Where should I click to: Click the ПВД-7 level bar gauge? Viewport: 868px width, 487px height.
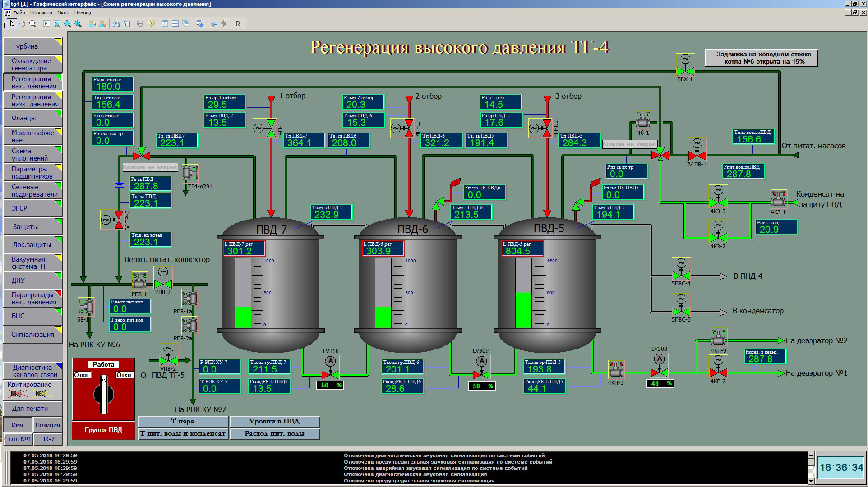pos(243,293)
